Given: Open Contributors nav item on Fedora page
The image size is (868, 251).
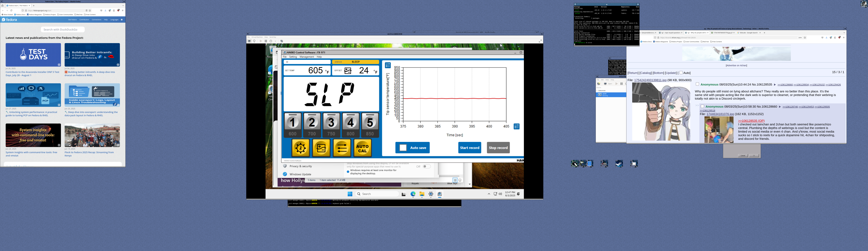Looking at the screenshot, I should click(x=84, y=20).
